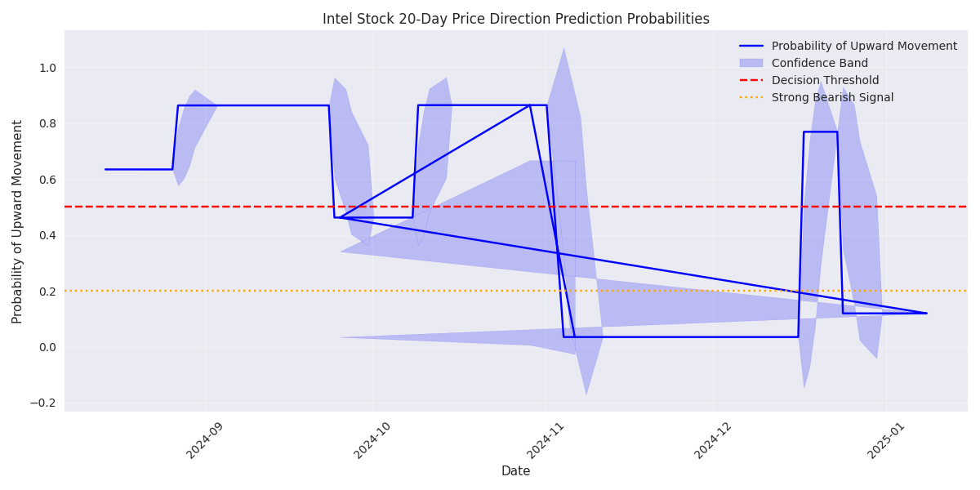
Task: Click the Confidence Band legend patch
Action: pos(751,64)
